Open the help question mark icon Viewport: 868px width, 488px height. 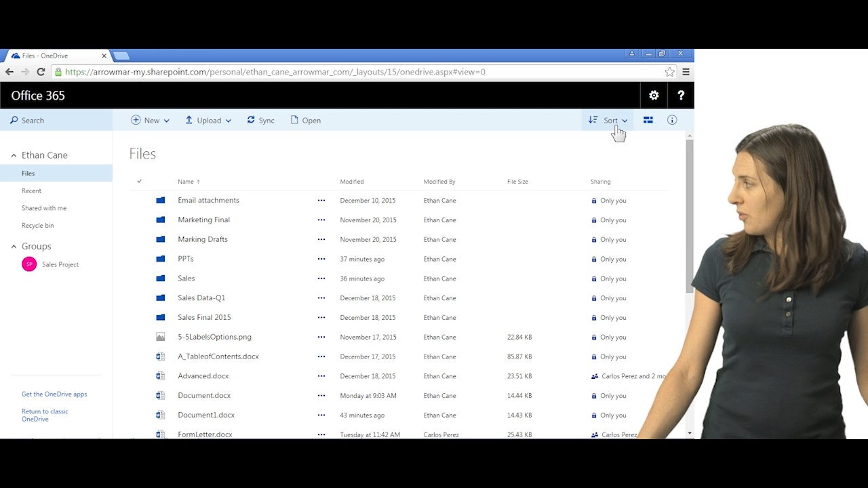coord(681,96)
